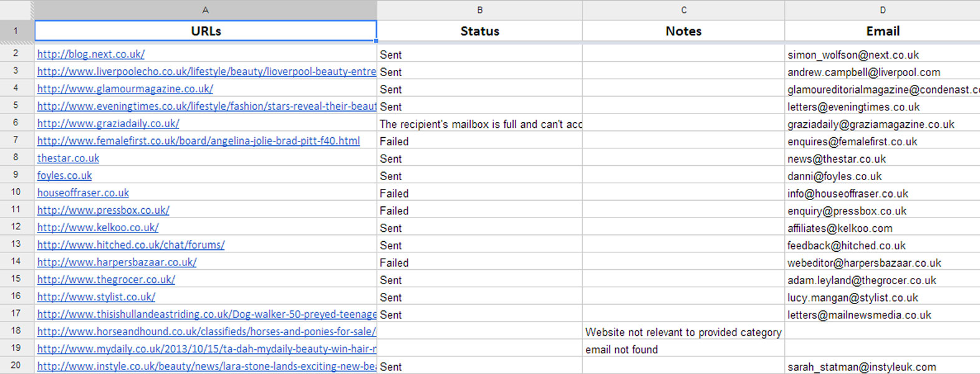This screenshot has width=980, height=374.
Task: Select entire row 20 by its number
Action: coord(16,365)
